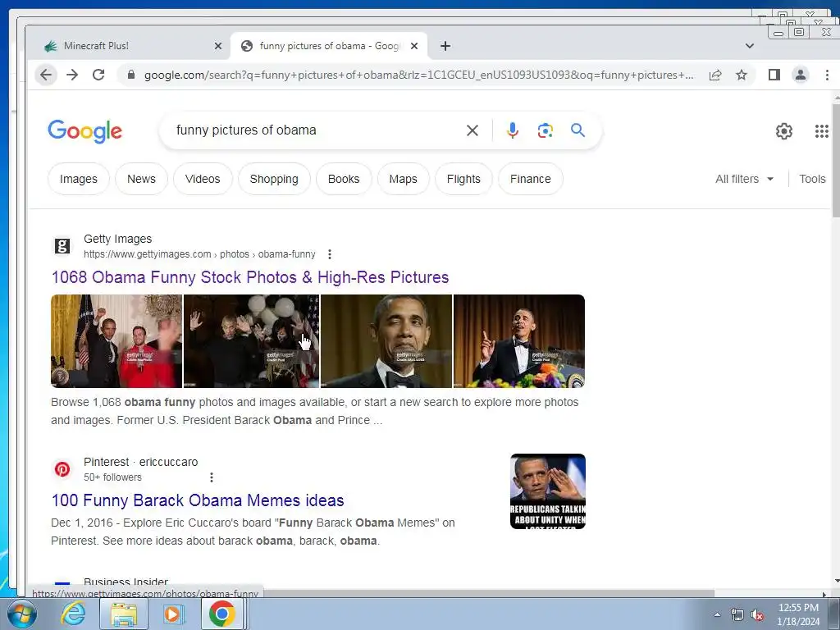The width and height of the screenshot is (840, 630).
Task: Open more options for Pinterest result
Action: pyautogui.click(x=212, y=477)
